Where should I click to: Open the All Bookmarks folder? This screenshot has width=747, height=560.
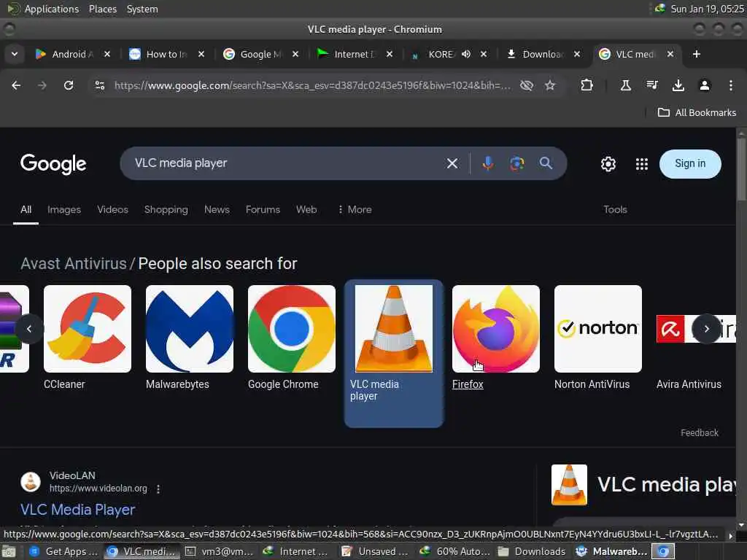tap(697, 113)
